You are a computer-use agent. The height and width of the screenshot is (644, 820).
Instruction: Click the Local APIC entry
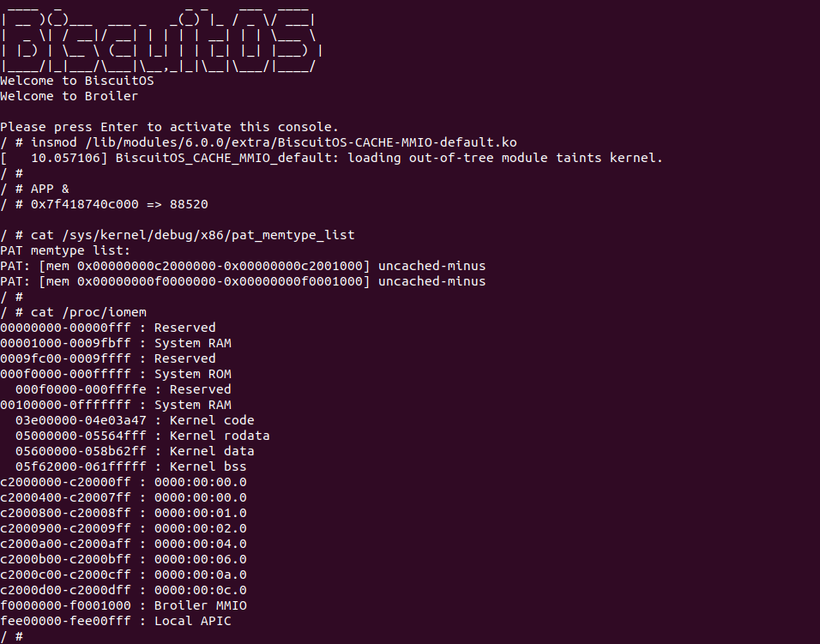tap(115, 621)
